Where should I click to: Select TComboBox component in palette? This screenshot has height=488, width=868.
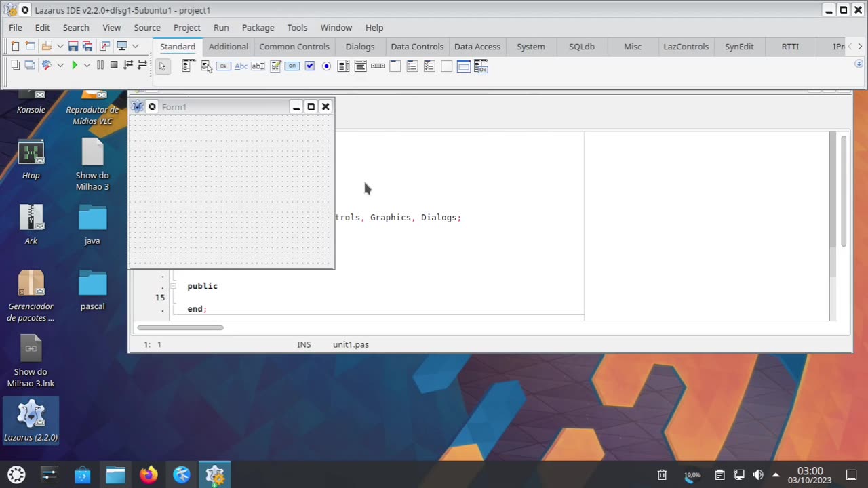[361, 66]
